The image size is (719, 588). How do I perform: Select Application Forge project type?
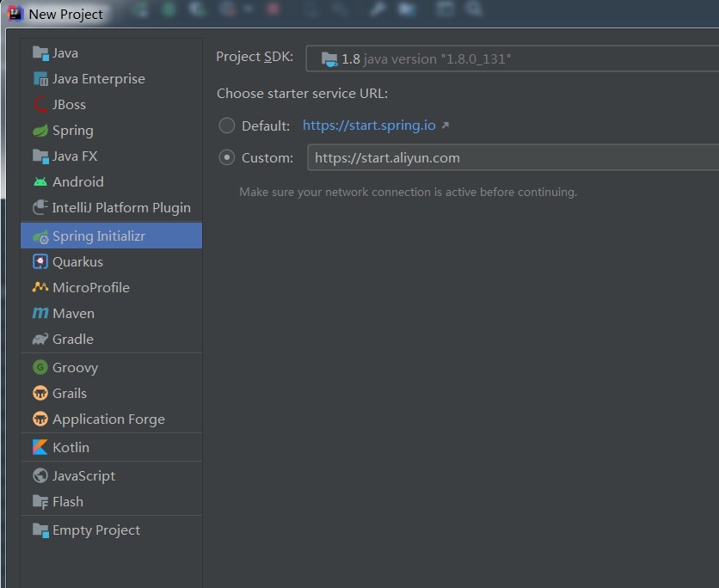112,419
